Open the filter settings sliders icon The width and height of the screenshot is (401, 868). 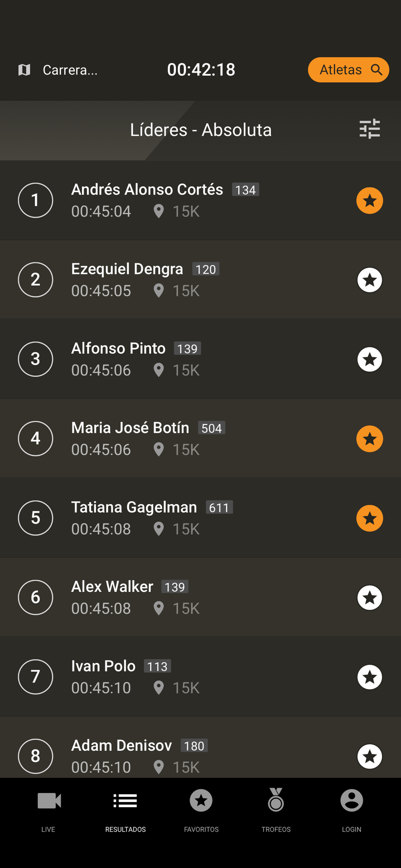coord(370,129)
